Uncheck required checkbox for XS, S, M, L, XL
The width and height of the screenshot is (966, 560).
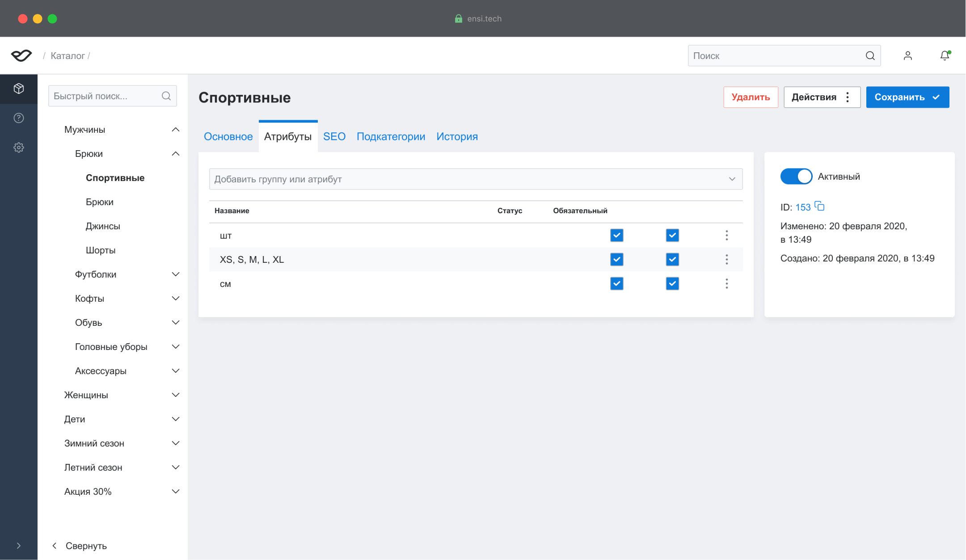pyautogui.click(x=672, y=260)
